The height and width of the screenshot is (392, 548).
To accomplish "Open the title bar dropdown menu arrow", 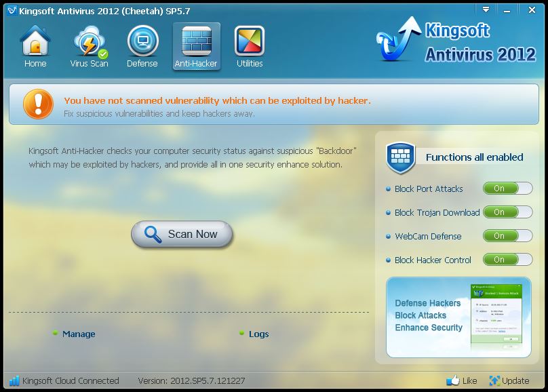I will click(x=486, y=9).
